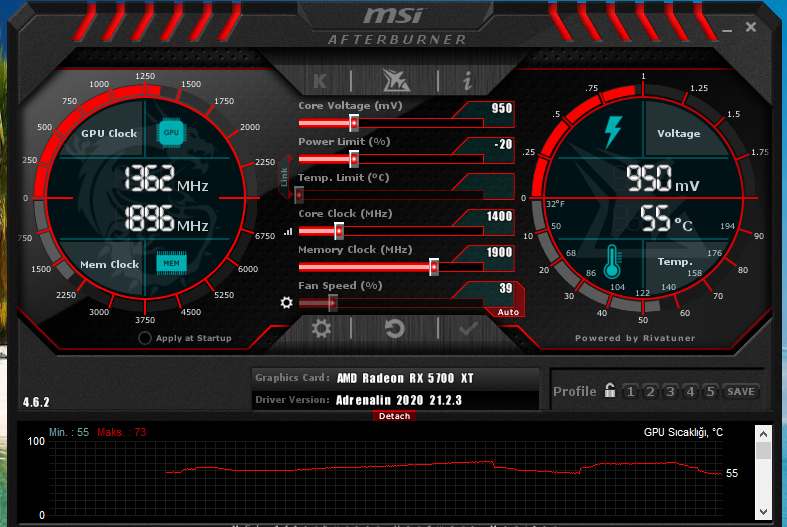Image resolution: width=787 pixels, height=527 pixels.
Task: Click the Fan Speed value 39
Action: [506, 289]
